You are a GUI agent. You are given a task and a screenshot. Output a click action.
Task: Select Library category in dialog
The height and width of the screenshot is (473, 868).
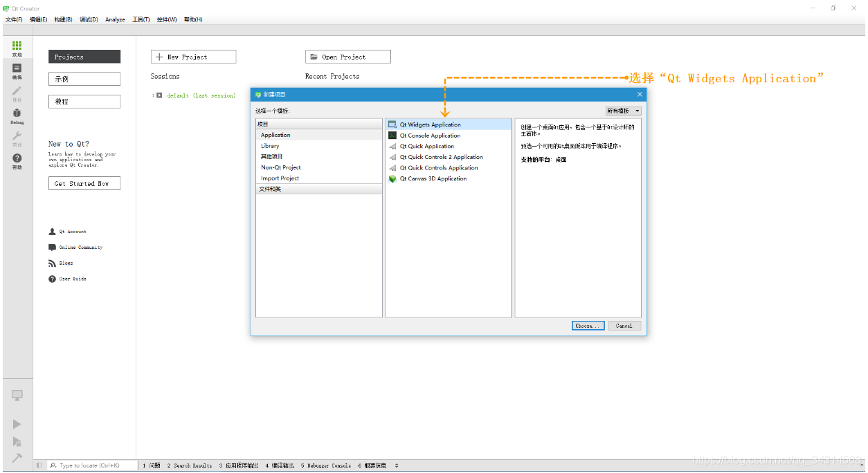point(319,146)
